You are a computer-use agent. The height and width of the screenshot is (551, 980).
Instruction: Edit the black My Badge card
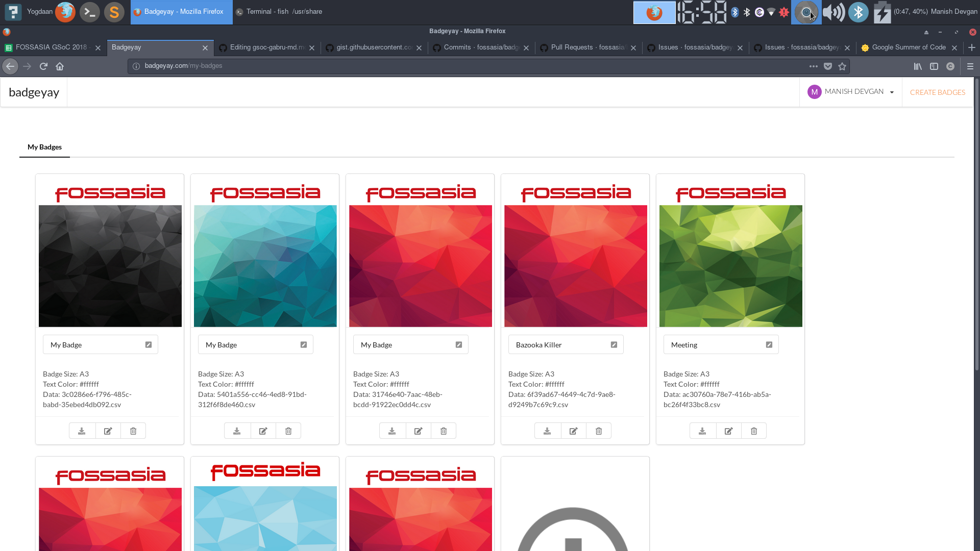pyautogui.click(x=108, y=431)
